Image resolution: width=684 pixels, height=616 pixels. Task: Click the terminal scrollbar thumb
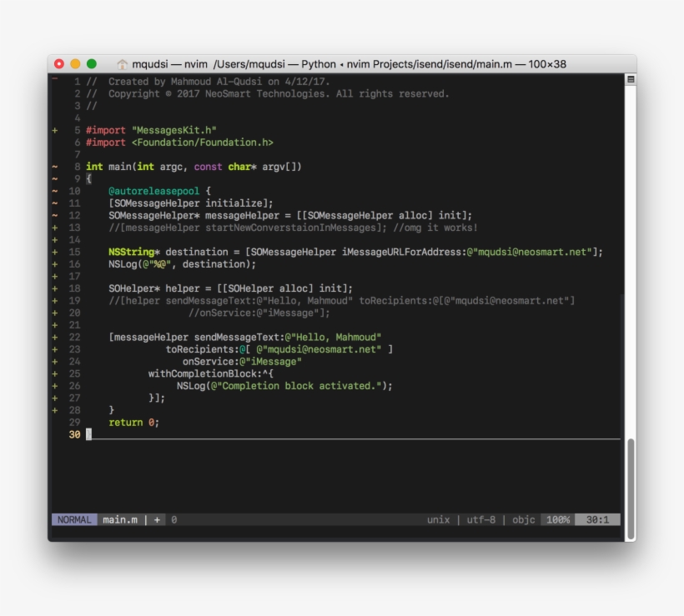click(631, 489)
